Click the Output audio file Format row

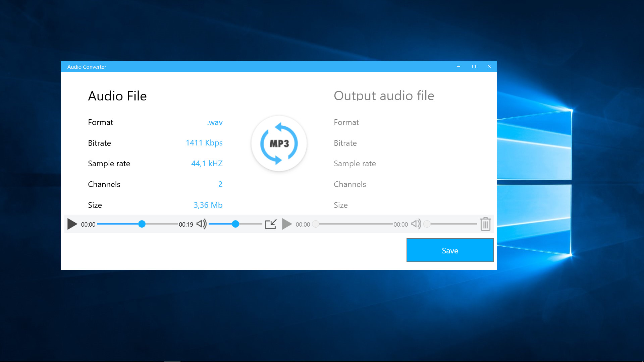pyautogui.click(x=346, y=122)
